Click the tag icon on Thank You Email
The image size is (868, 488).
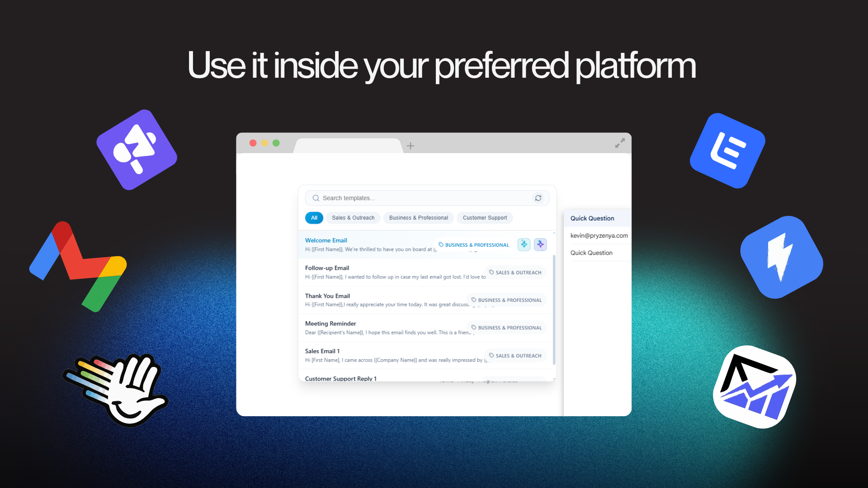(474, 300)
